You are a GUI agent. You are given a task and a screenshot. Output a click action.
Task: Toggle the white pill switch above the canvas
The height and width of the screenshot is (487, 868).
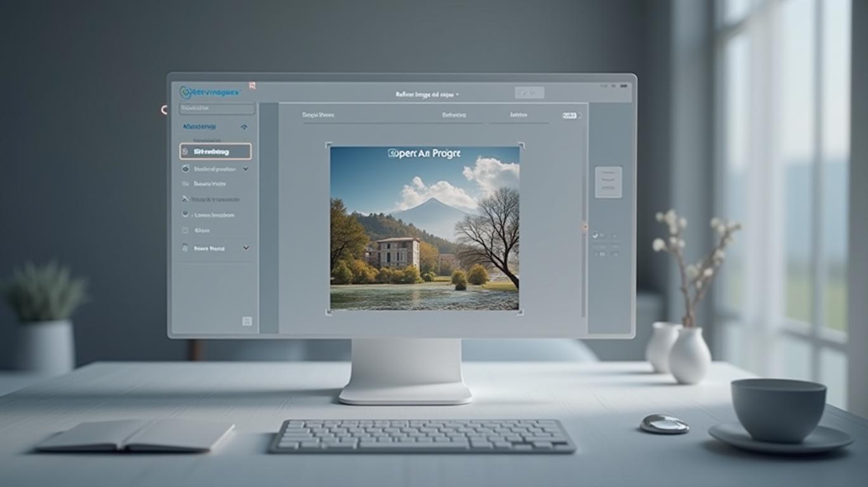tap(571, 115)
